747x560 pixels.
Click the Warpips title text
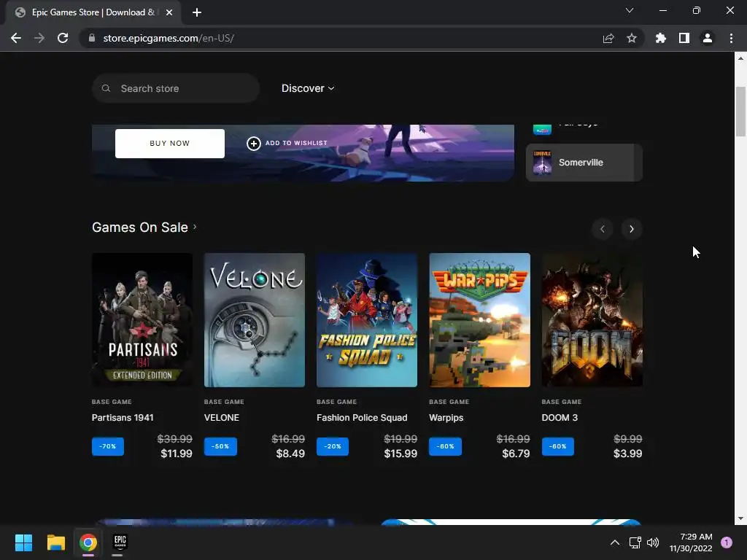(446, 418)
